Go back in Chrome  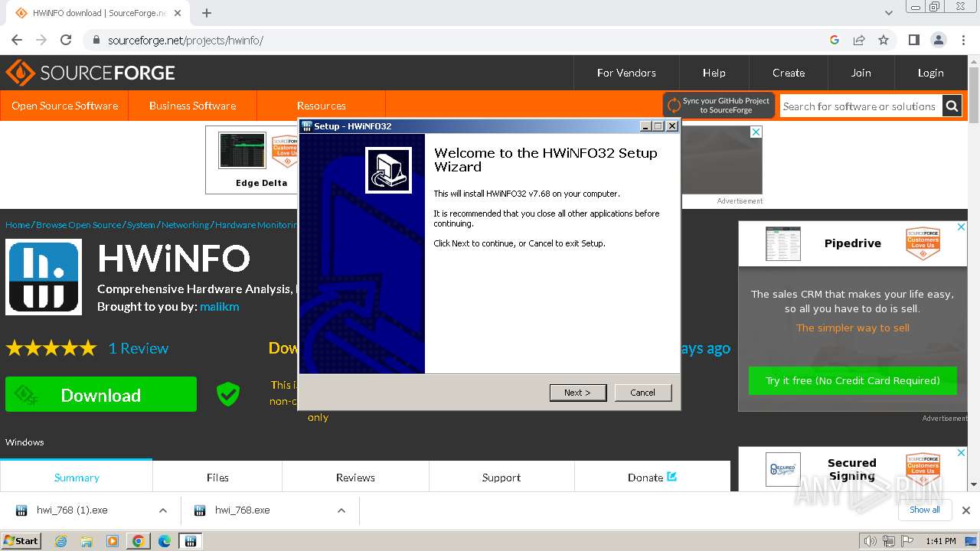[x=17, y=40]
